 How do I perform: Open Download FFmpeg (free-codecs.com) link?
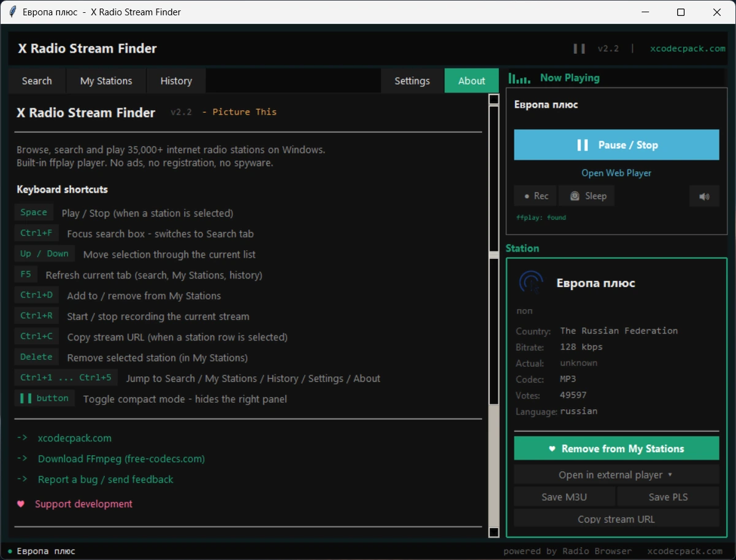click(121, 459)
